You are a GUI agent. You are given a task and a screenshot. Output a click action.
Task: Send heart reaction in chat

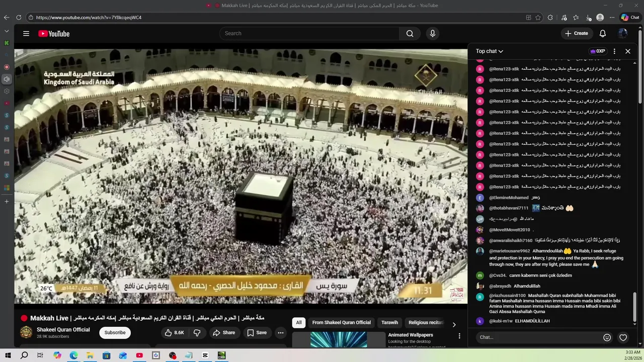pos(623,337)
